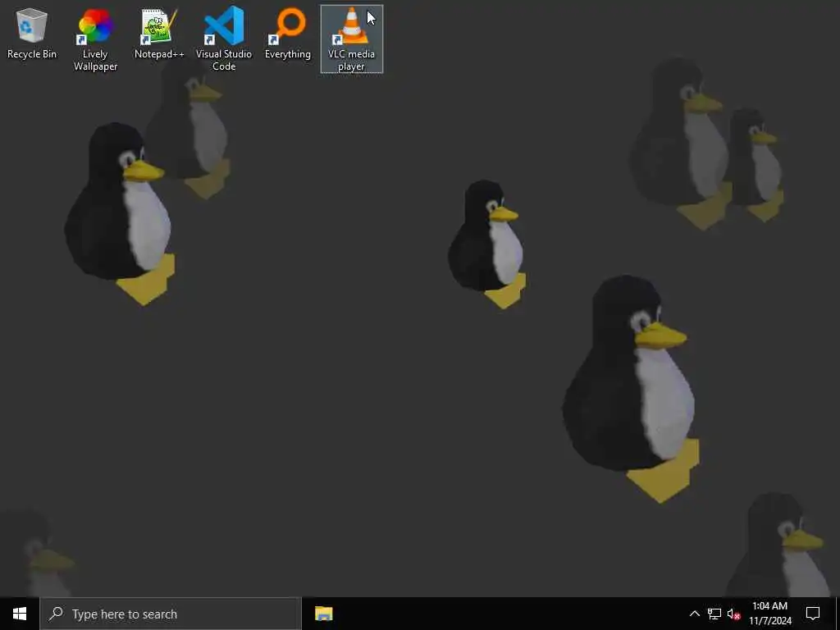Select the Everything search shortcut

pos(288,33)
